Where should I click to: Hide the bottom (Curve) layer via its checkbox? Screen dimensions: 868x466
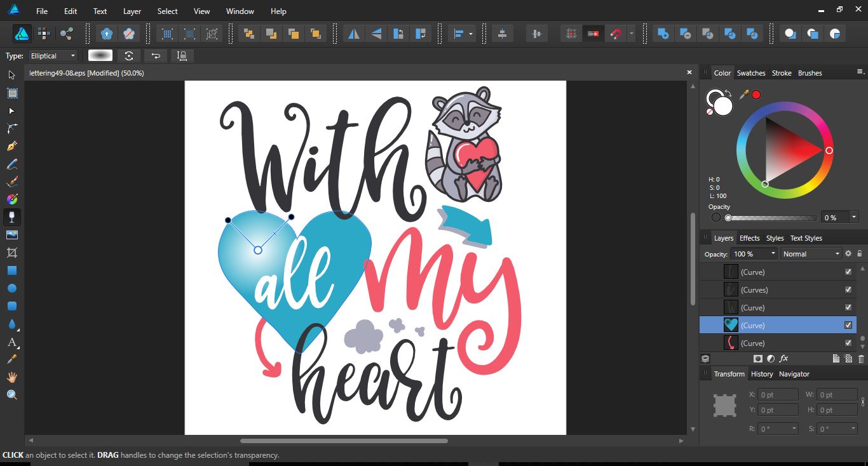(848, 343)
